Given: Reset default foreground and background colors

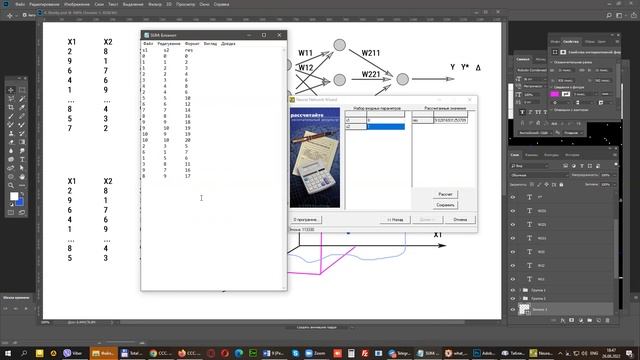Looking at the screenshot, I should tap(11, 204).
